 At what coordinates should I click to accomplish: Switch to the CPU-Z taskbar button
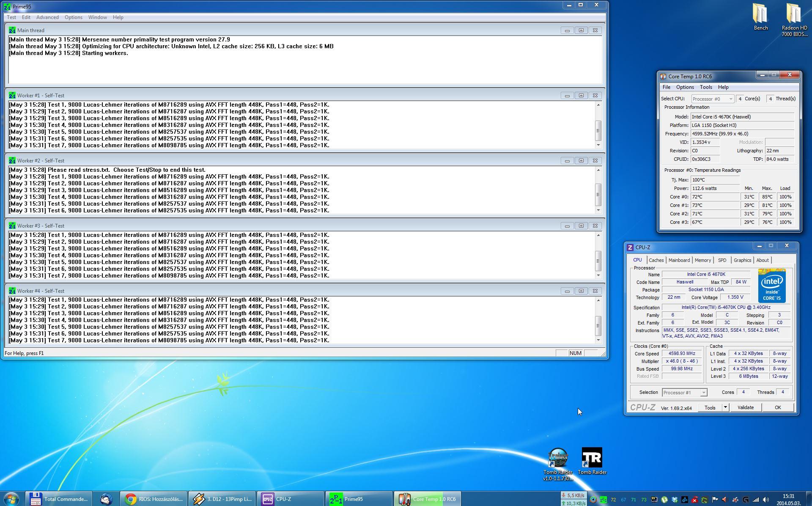point(291,499)
